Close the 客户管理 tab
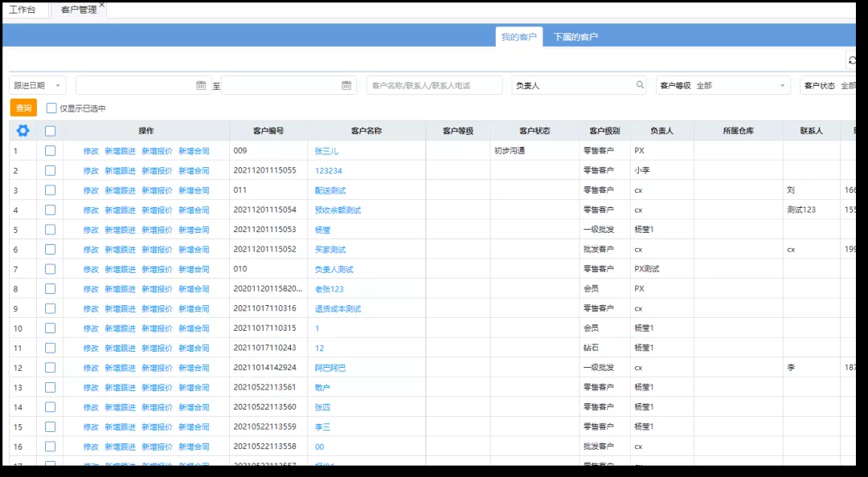This screenshot has height=477, width=868. (102, 5)
